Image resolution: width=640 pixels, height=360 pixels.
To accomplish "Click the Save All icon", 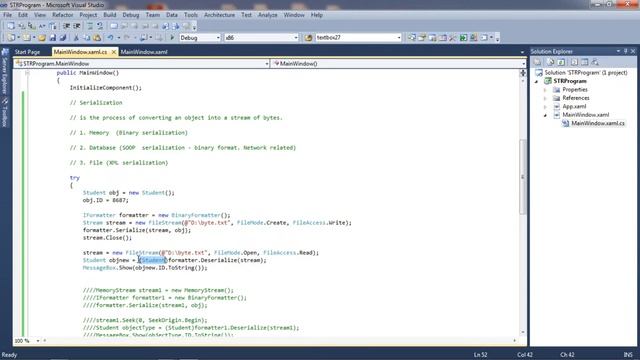I will click(x=63, y=38).
